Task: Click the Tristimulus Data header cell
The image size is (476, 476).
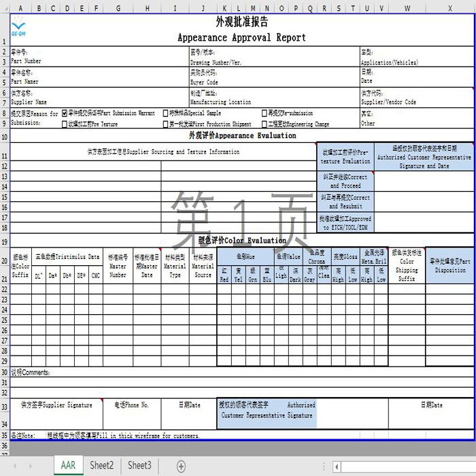Action: (x=67, y=257)
